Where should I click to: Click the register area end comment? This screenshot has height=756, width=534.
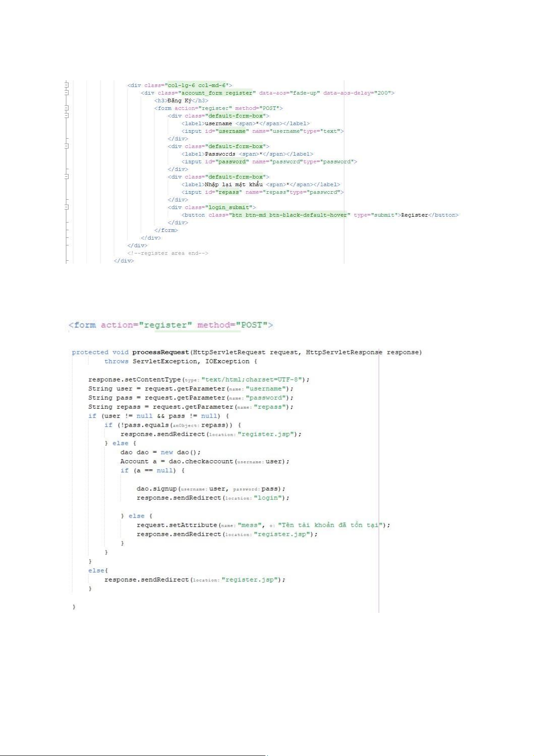pos(168,253)
